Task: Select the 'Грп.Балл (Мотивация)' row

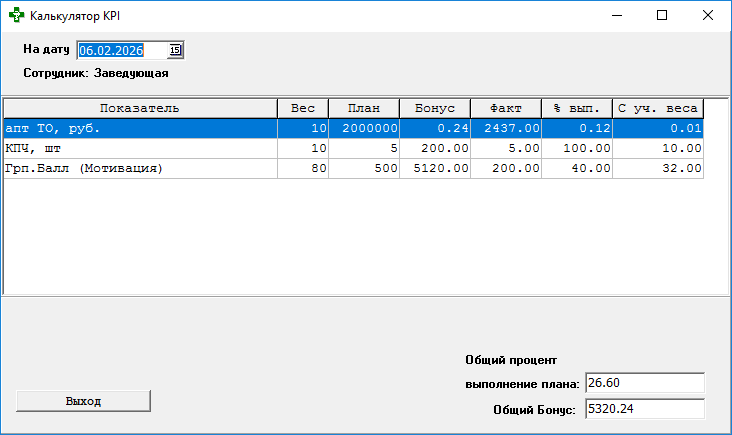Action: [x=140, y=168]
